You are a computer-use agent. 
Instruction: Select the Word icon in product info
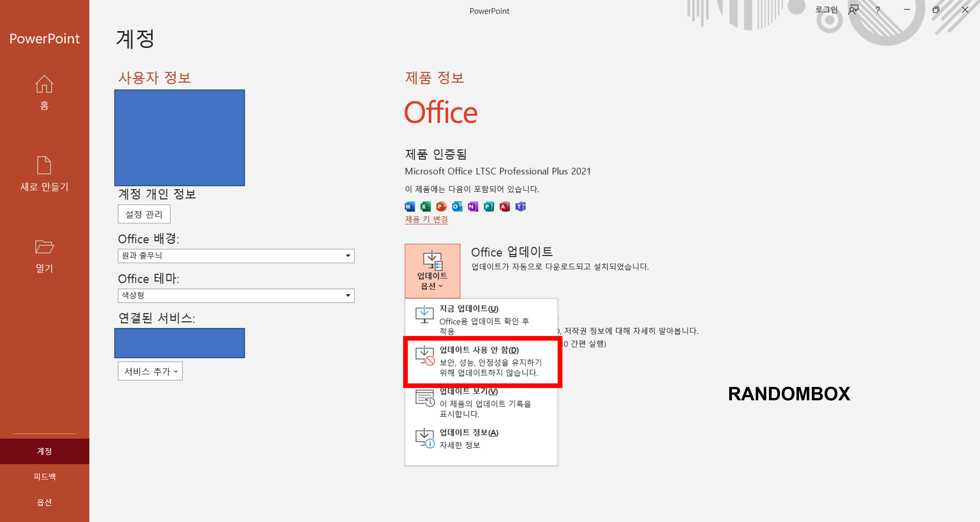coord(410,206)
